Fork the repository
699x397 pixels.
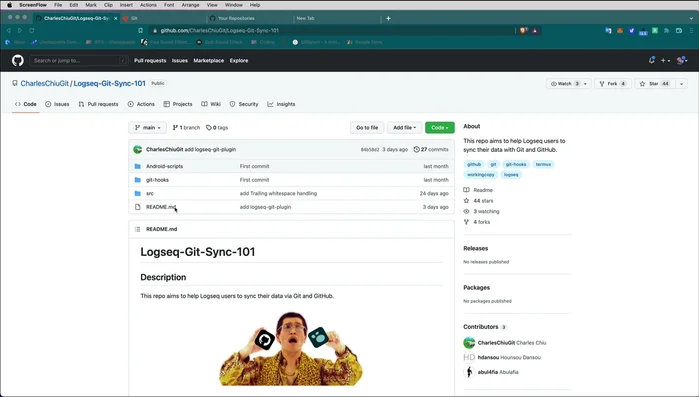613,84
